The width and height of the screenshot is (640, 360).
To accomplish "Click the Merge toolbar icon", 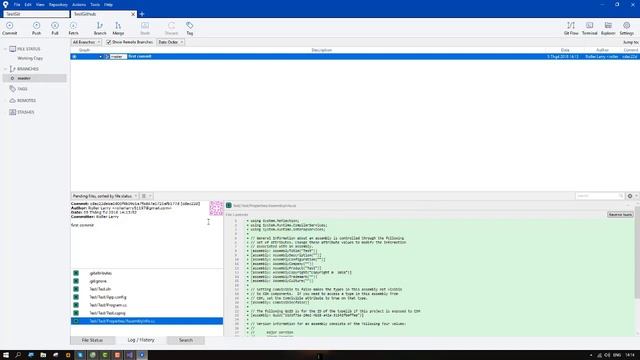I will [x=118, y=28].
